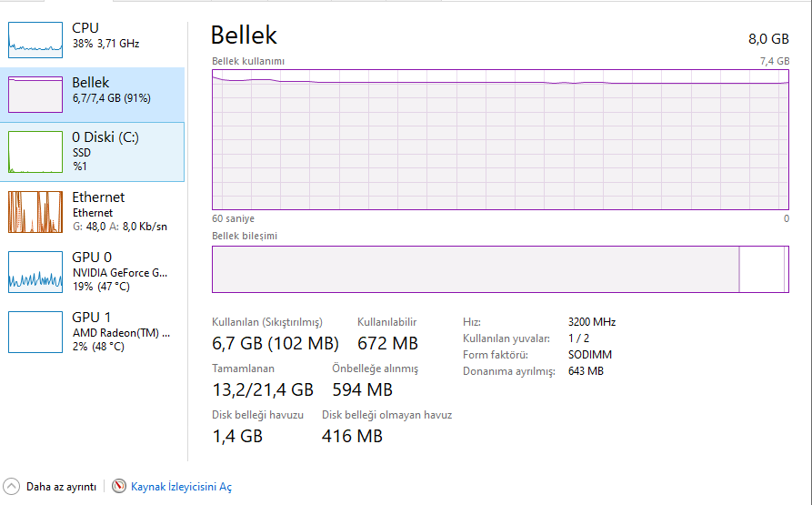Click the Bellek kullanımı usage graph
This screenshot has width=812, height=505.
click(500, 139)
